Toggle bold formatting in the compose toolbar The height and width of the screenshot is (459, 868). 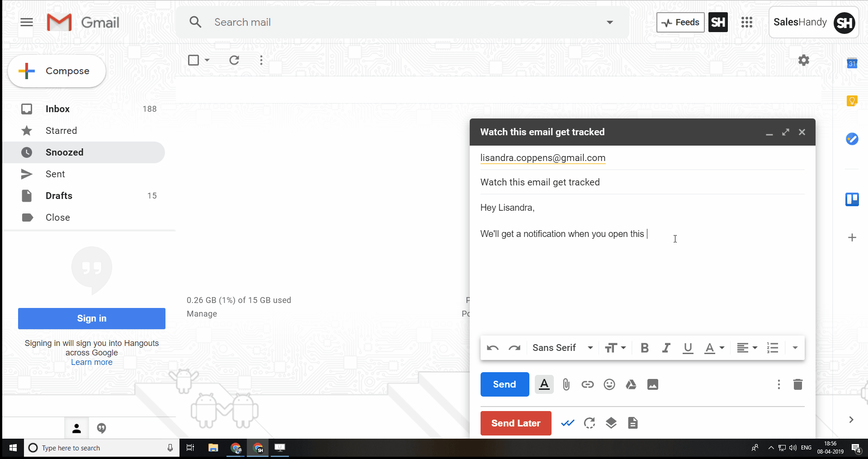pos(645,348)
